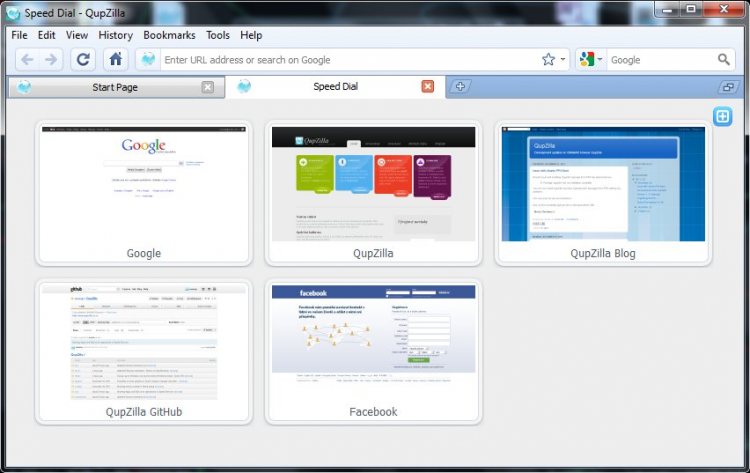
Task: Show list of tabs icon
Action: [728, 87]
